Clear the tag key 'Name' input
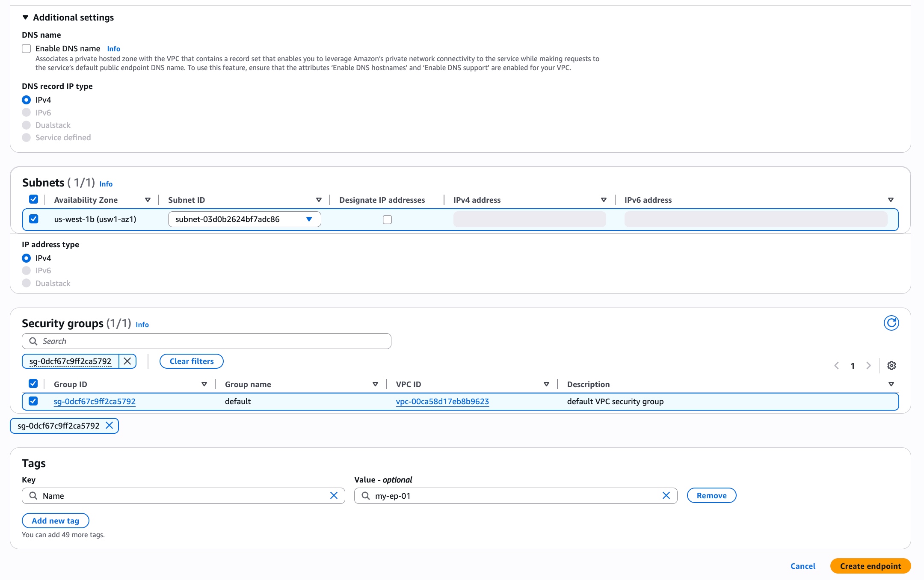924x580 pixels. click(x=335, y=496)
